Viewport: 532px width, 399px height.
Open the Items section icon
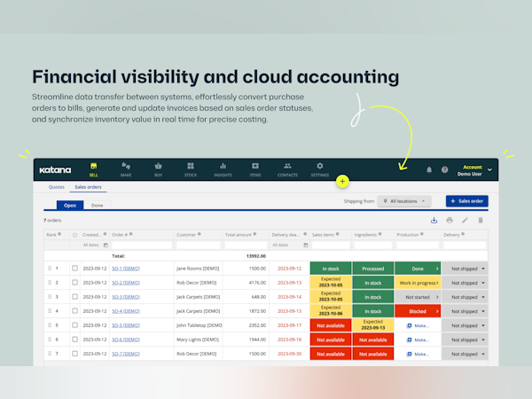pos(255,166)
